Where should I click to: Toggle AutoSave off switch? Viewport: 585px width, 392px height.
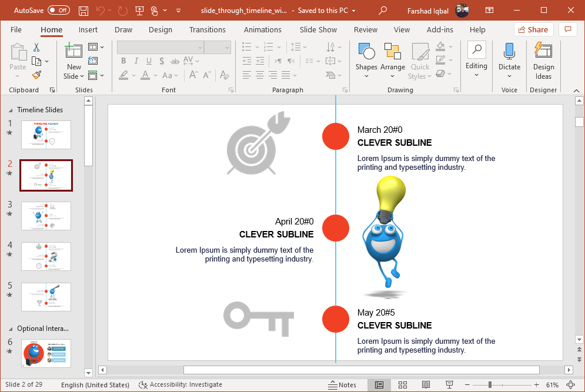[x=59, y=11]
